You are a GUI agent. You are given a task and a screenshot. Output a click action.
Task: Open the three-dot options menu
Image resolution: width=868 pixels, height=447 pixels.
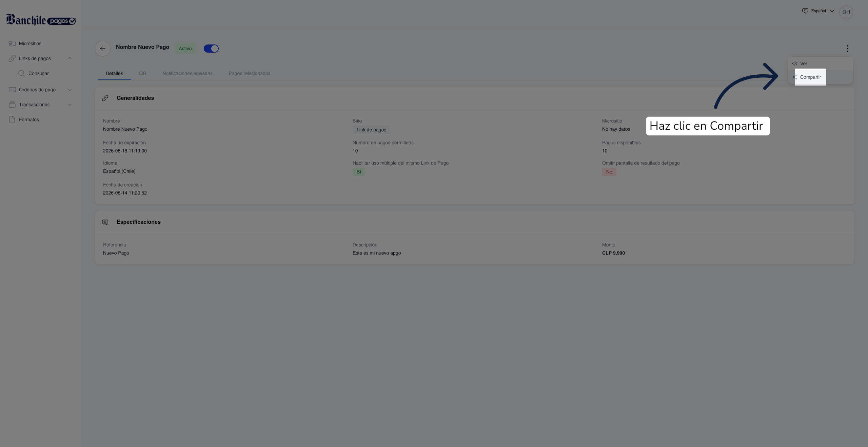point(847,49)
